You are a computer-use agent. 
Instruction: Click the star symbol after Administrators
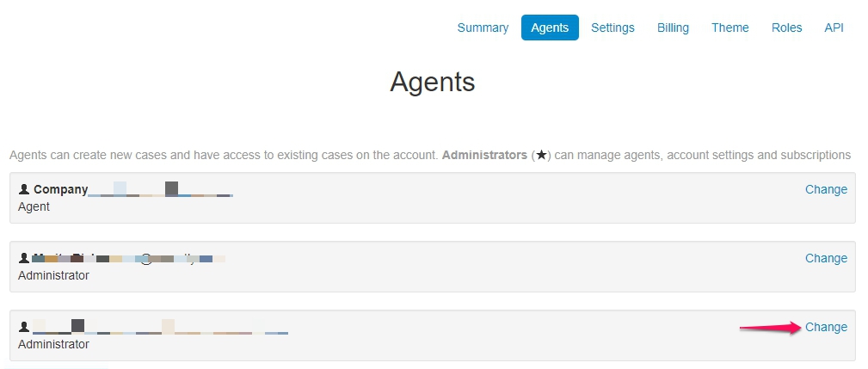[541, 156]
